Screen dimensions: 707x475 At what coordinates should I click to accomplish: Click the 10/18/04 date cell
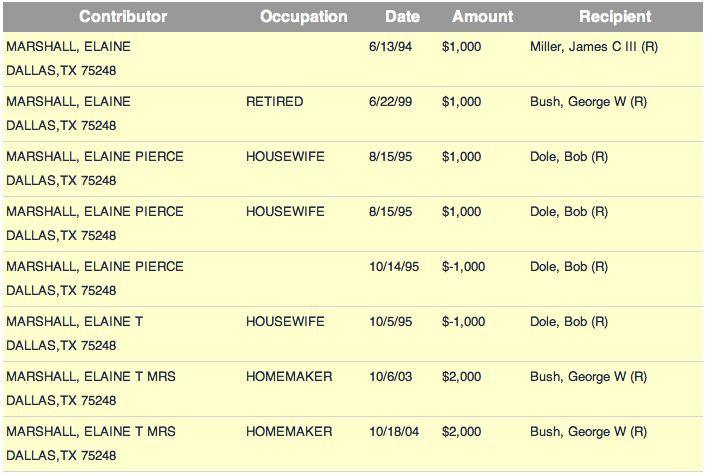[394, 432]
